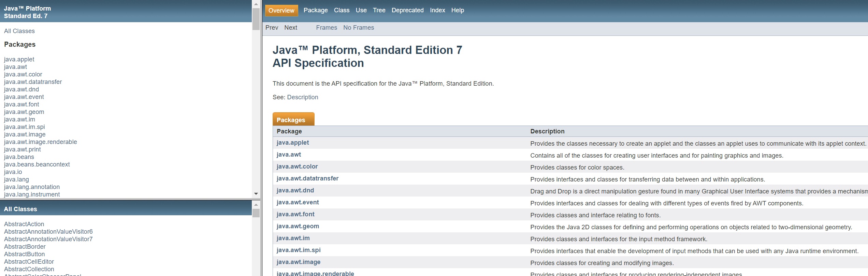The width and height of the screenshot is (868, 276).
Task: Open java.awt.datatransfer in the package table
Action: point(307,178)
